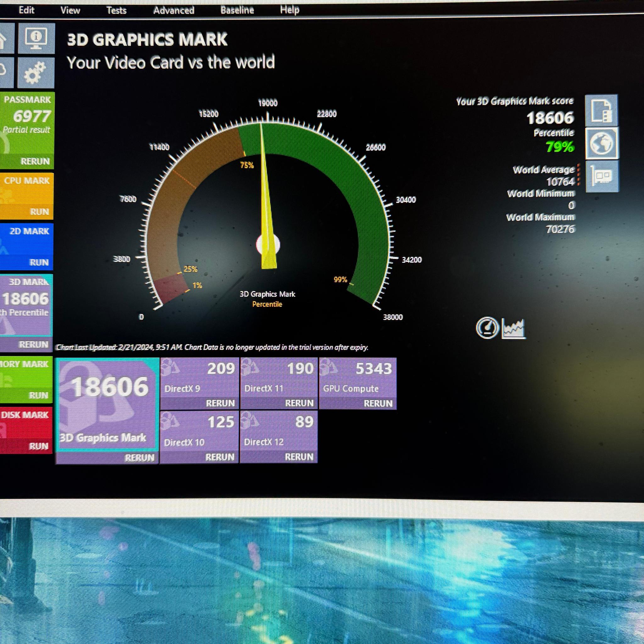Click the save results document icon
The height and width of the screenshot is (644, 644).
601,110
